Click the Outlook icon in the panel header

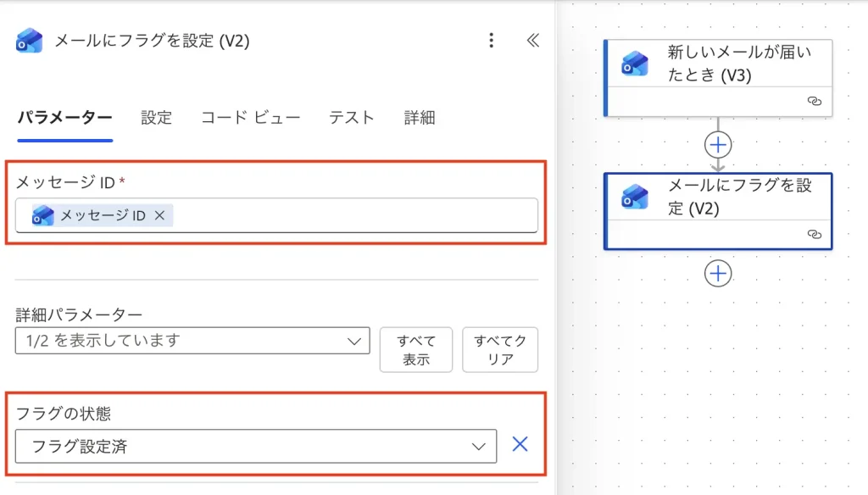coord(29,41)
